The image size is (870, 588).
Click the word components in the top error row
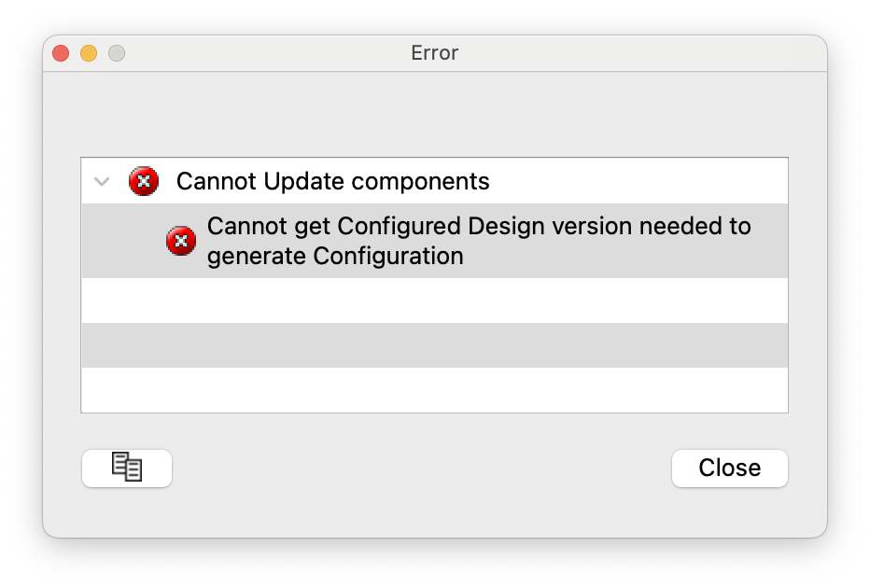428,181
